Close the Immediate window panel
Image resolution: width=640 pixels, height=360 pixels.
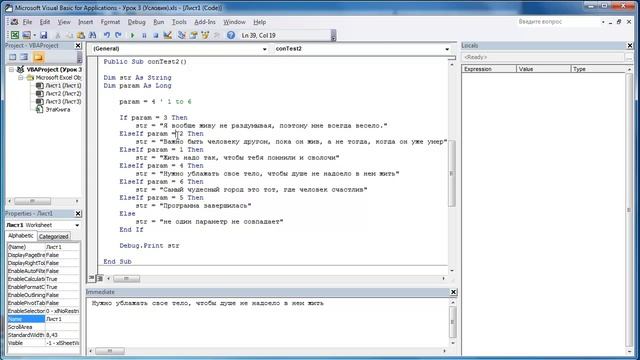click(453, 292)
